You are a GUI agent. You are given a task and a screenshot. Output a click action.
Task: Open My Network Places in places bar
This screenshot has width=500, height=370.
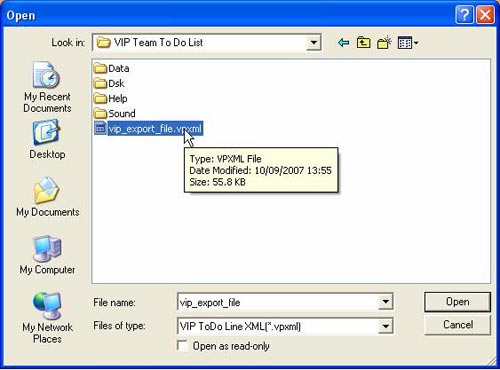click(x=47, y=318)
